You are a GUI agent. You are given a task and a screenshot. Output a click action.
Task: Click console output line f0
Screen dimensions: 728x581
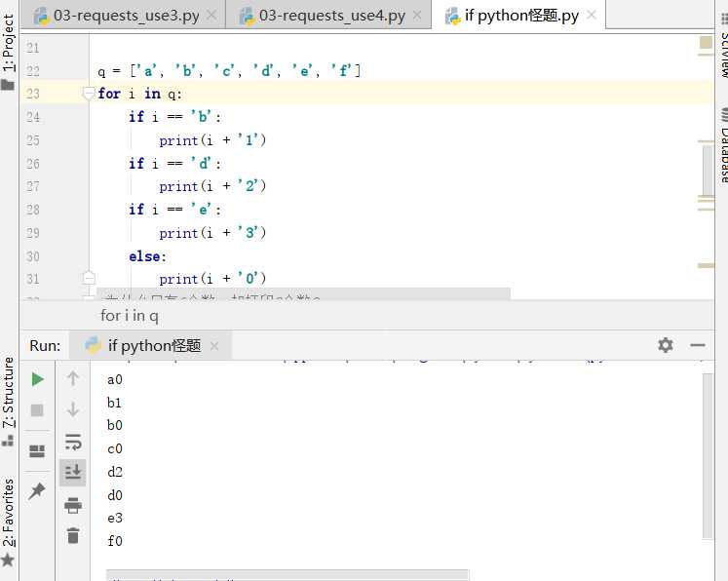(x=115, y=541)
